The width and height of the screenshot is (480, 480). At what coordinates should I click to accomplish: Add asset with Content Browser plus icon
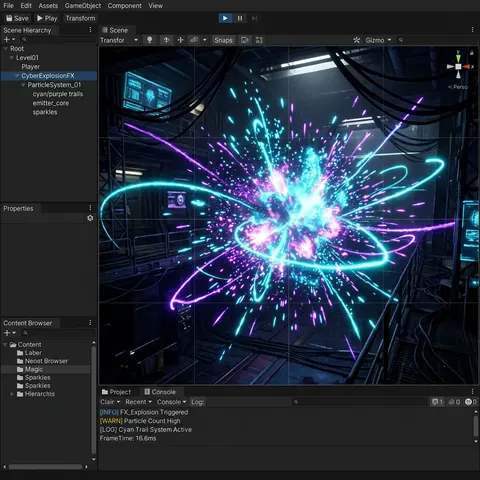(6, 333)
